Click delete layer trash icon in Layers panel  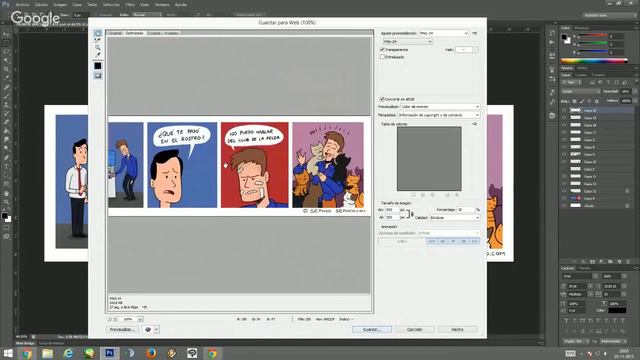[x=628, y=262]
